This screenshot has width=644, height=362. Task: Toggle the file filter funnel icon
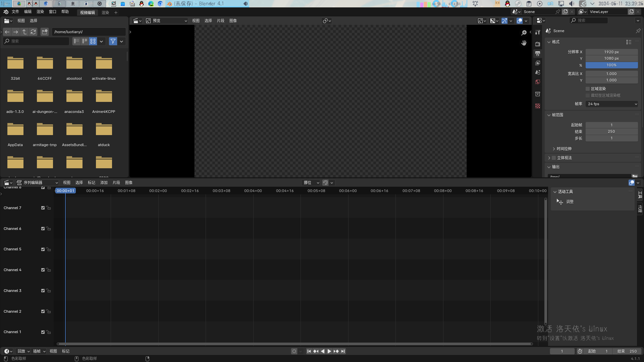[x=113, y=41]
